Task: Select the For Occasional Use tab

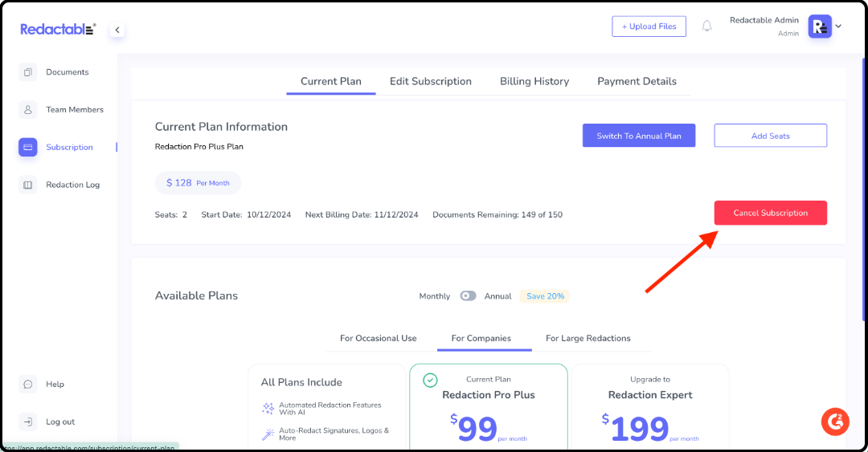Action: coord(378,338)
